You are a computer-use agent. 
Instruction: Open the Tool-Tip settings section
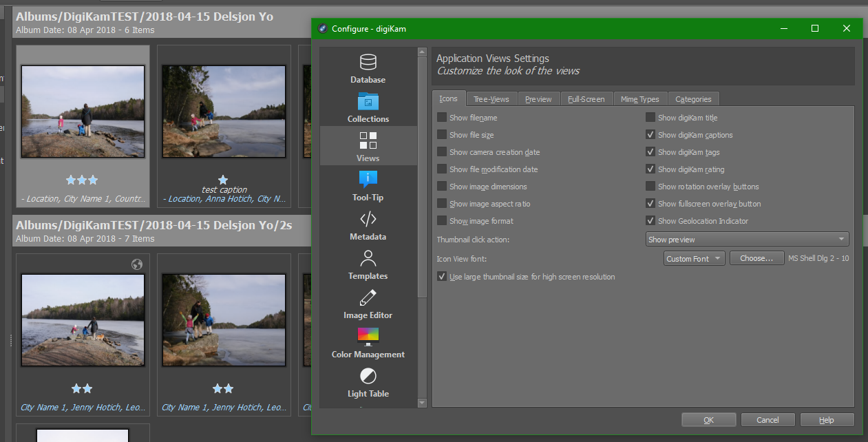[x=368, y=186]
